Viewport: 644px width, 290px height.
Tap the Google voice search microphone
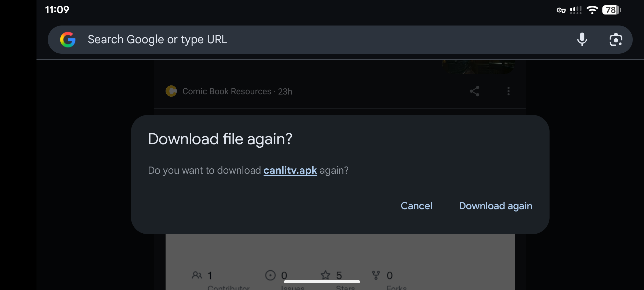pos(582,39)
